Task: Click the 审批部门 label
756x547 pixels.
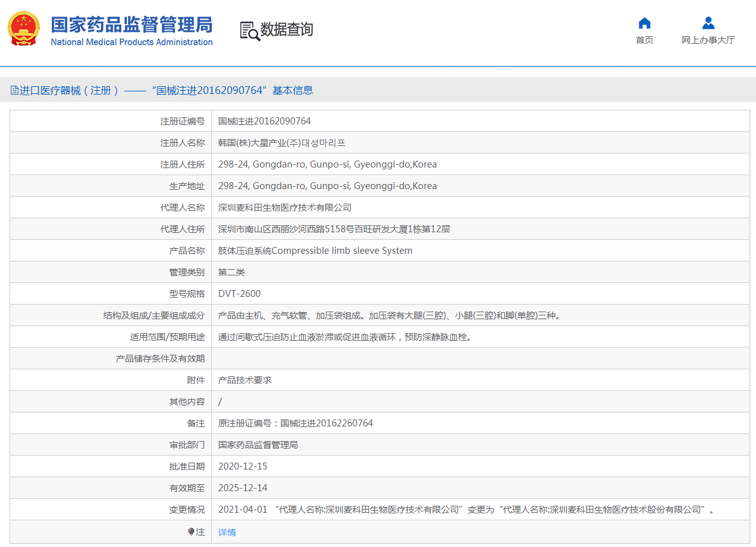Action: 186,445
